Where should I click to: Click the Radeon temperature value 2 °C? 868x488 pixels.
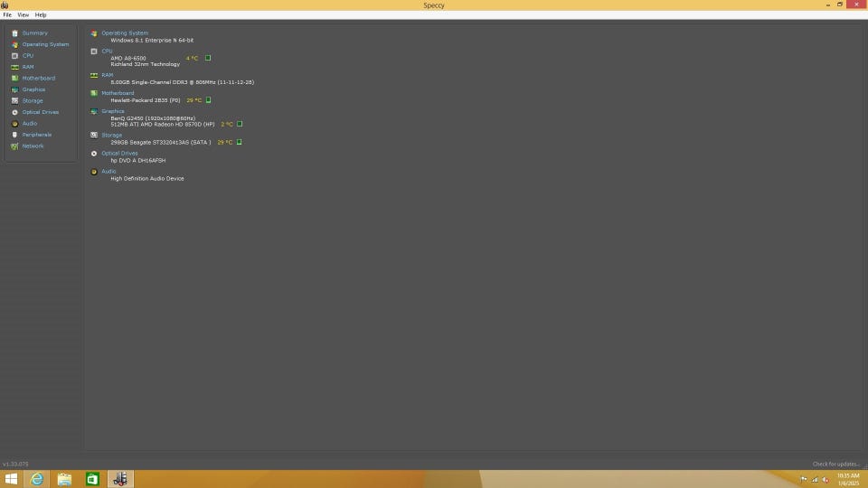coord(227,125)
